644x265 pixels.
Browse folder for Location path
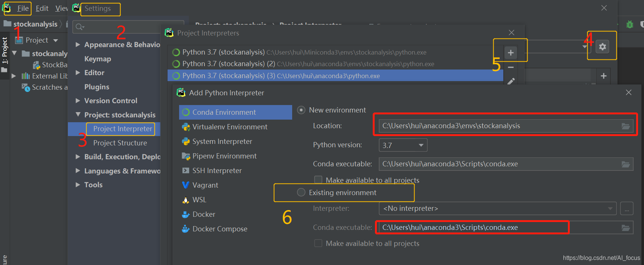626,126
